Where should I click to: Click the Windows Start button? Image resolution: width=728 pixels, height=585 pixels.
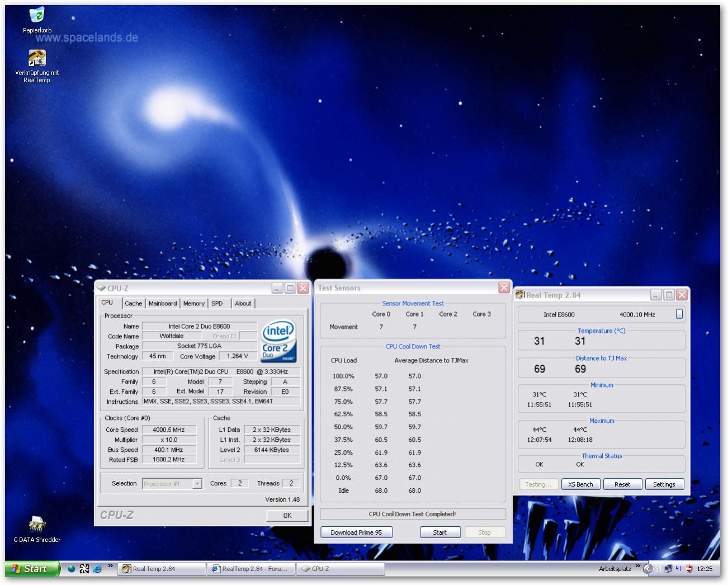[32, 569]
